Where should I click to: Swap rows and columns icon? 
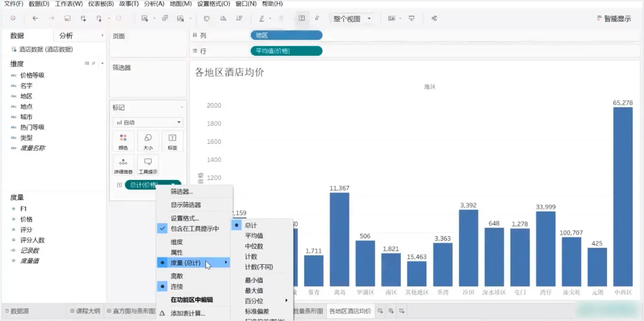[207, 18]
